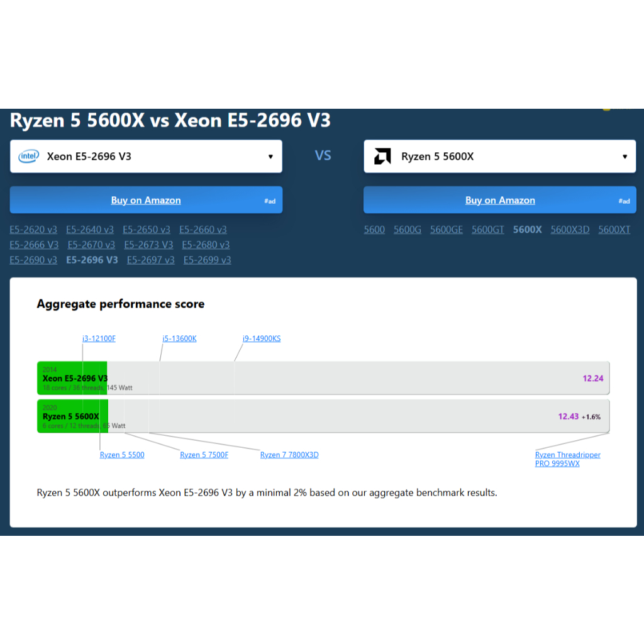This screenshot has height=644, width=644.
Task: Click the Ryzen 7 7800X3D chart label
Action: click(x=289, y=455)
